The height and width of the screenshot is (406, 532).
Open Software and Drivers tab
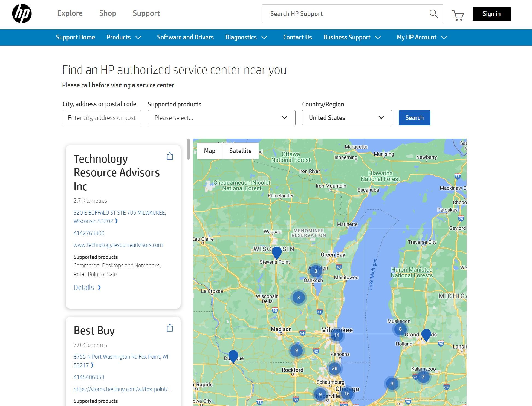185,38
